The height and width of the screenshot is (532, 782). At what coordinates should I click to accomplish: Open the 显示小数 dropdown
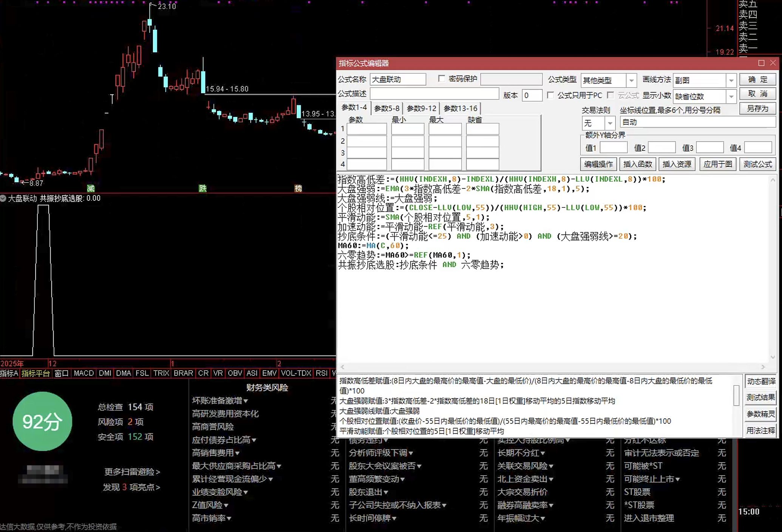(x=731, y=96)
